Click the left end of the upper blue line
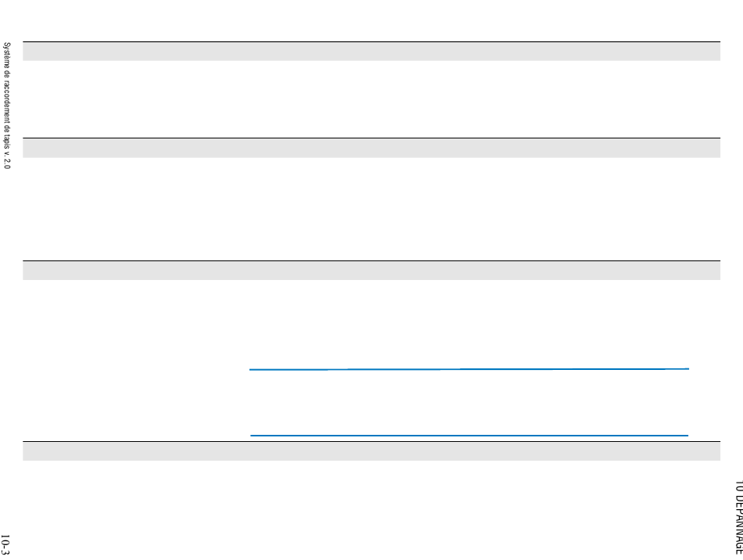Image resolution: width=743 pixels, height=560 pixels. pyautogui.click(x=252, y=370)
